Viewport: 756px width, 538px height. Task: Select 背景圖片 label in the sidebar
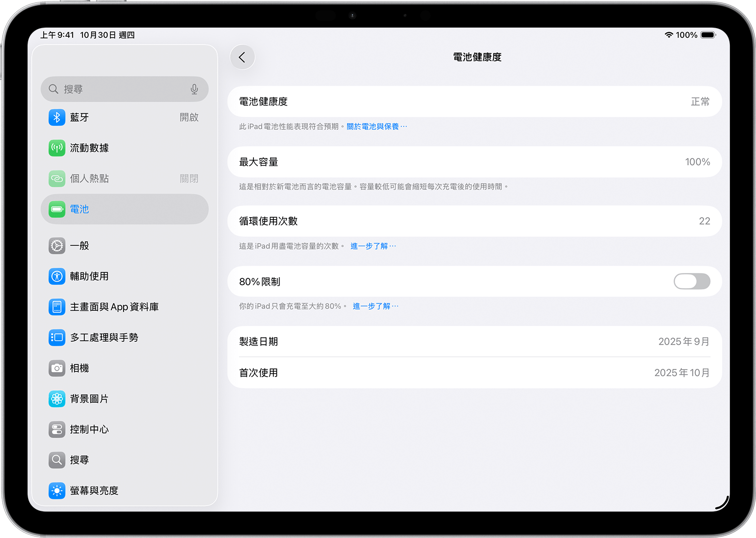click(89, 399)
